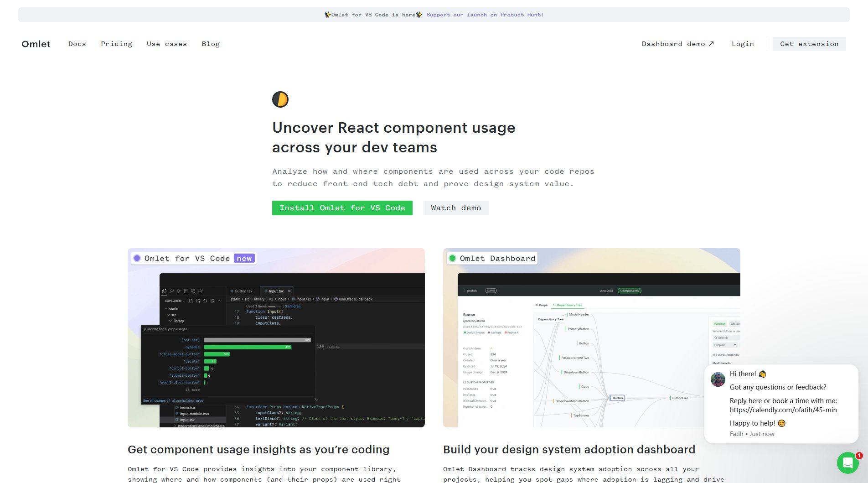
Task: Collapse the src folder in Explorer
Action: 168,315
